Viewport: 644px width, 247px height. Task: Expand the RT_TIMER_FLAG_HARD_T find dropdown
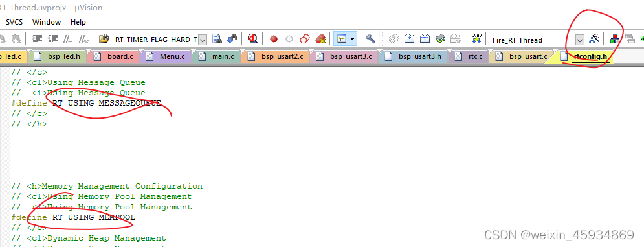coord(203,40)
